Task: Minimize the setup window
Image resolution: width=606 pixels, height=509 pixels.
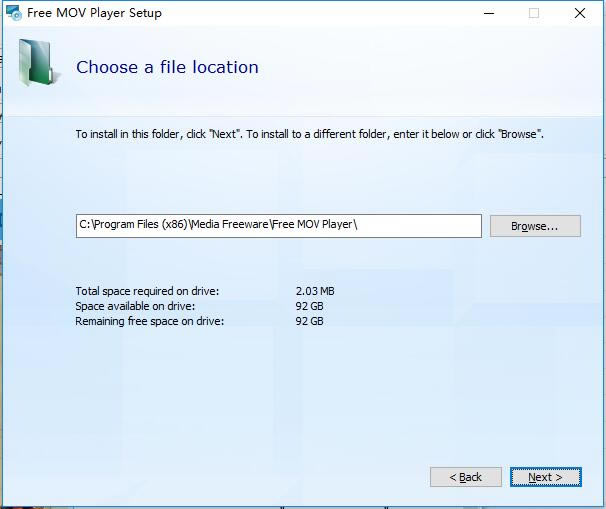Action: 489,13
